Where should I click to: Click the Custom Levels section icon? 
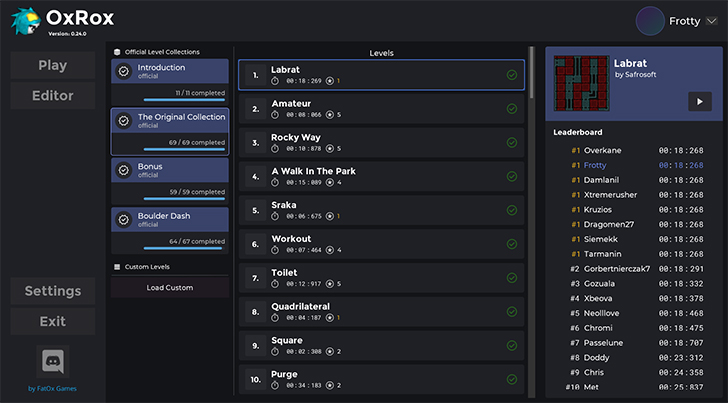click(117, 267)
